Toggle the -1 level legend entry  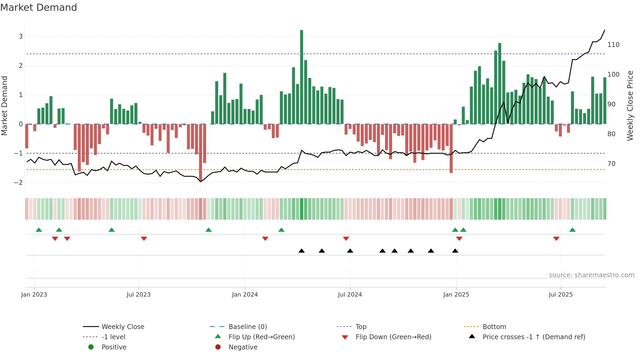[x=104, y=337]
